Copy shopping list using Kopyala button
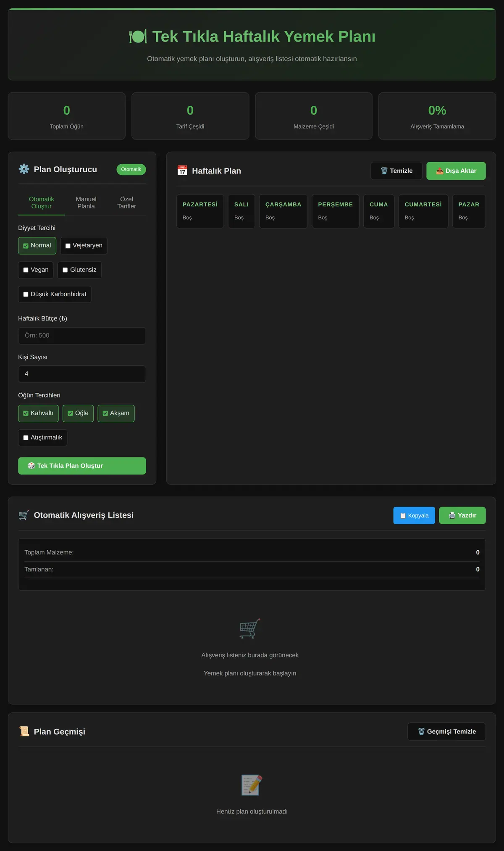 pyautogui.click(x=414, y=515)
